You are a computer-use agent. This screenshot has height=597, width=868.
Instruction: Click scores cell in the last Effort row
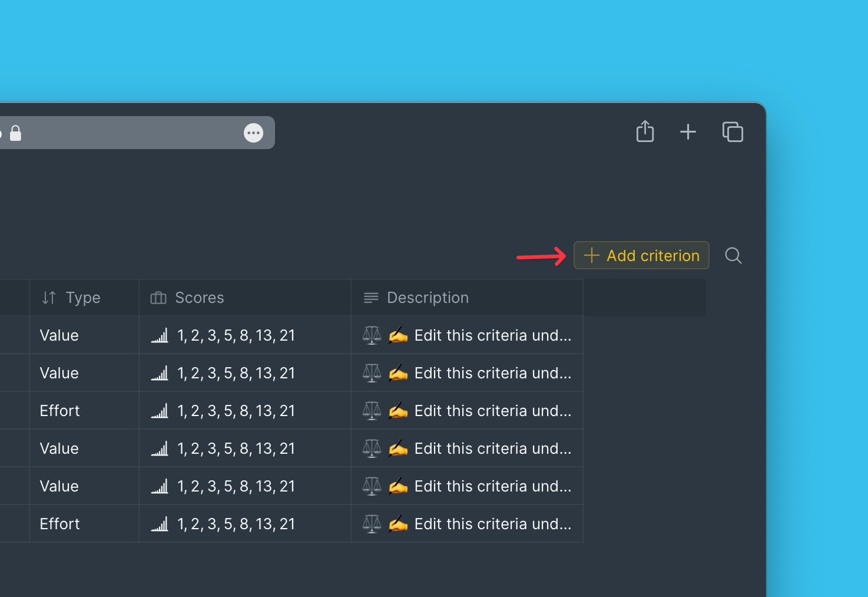[245, 524]
